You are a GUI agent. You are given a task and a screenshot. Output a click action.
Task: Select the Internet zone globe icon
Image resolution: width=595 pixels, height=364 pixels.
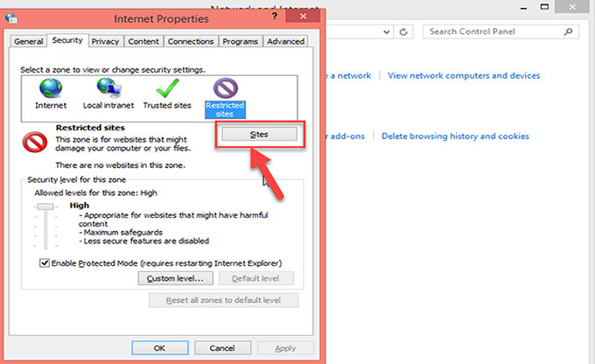click(x=50, y=87)
